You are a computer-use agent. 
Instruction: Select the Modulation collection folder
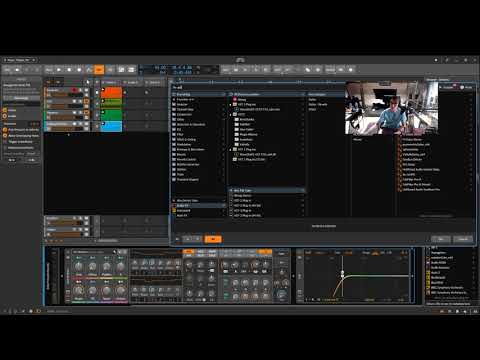[x=199, y=144]
